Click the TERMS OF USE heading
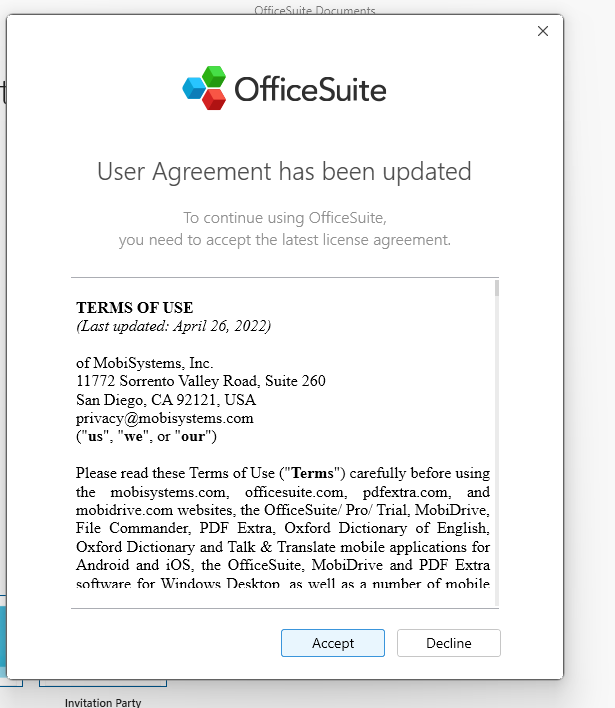This screenshot has width=615, height=708. (135, 308)
